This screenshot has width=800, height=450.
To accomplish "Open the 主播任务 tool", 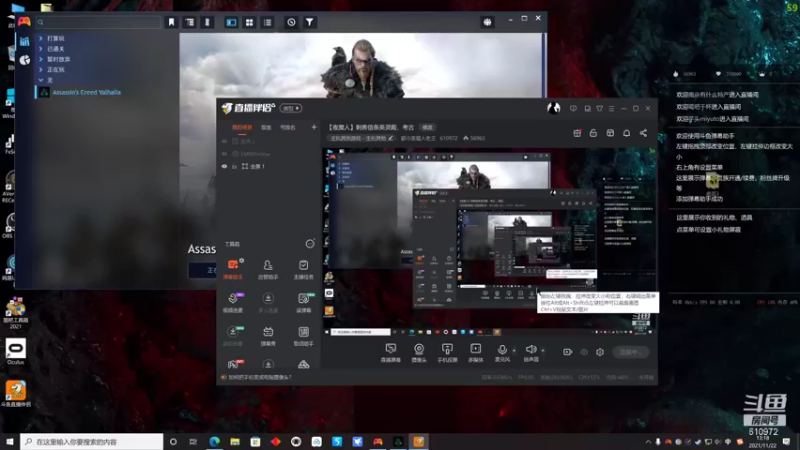I will click(x=303, y=269).
